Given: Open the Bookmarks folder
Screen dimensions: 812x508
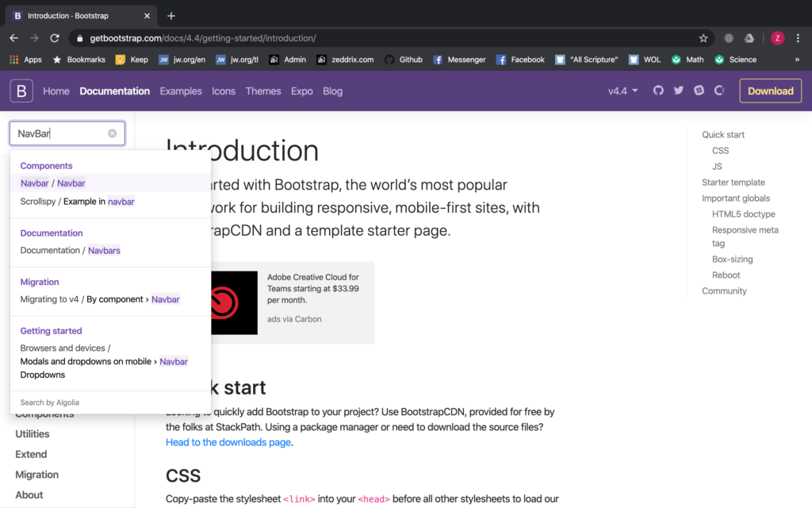Looking at the screenshot, I should tap(79, 60).
